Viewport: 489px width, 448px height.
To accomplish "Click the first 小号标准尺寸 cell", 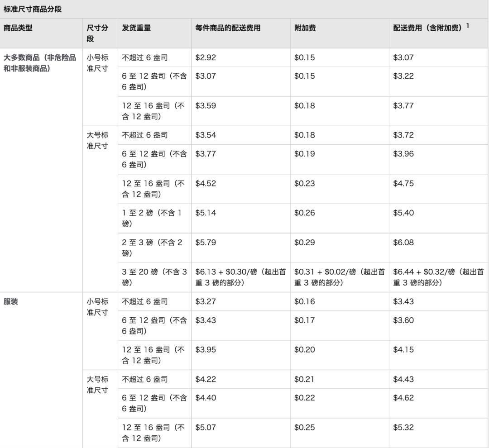I will point(97,62).
